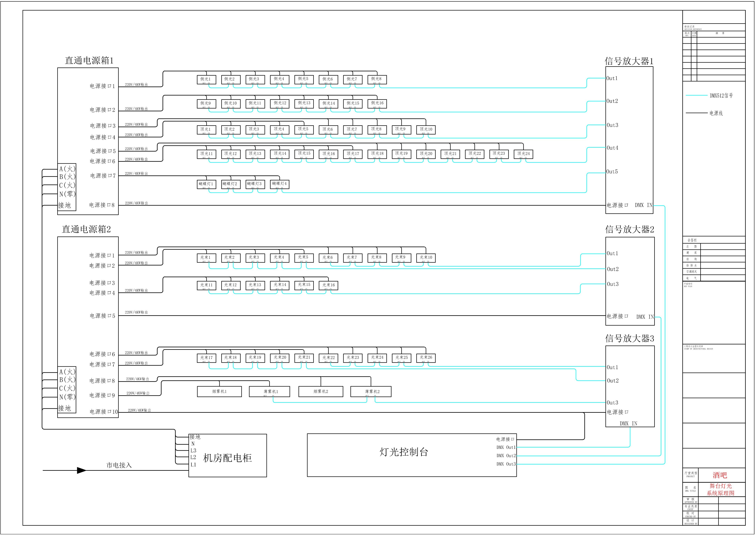Click the 舞台灯光 系统原理图 drawing title
The width and height of the screenshot is (756, 535).
720,490
